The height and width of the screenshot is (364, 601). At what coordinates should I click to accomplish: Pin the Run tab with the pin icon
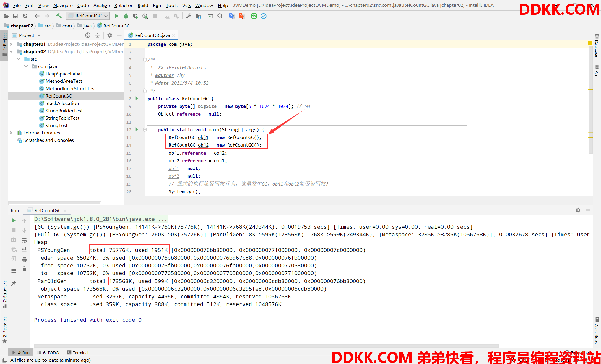click(14, 283)
